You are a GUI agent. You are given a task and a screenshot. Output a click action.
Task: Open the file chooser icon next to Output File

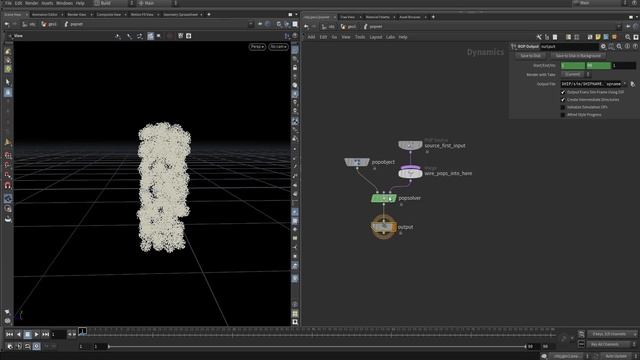[633, 84]
